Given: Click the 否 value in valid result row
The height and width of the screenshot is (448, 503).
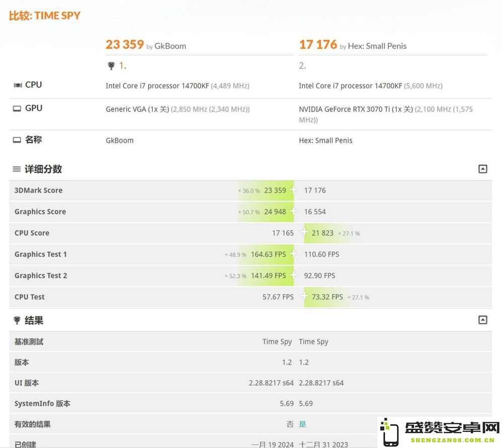Looking at the screenshot, I should point(290,424).
